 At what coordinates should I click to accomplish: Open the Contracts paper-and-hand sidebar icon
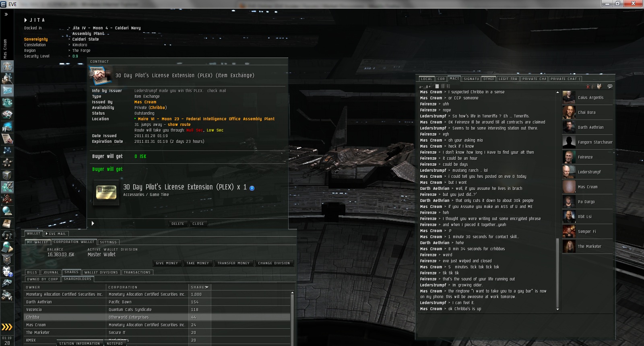[x=7, y=139]
